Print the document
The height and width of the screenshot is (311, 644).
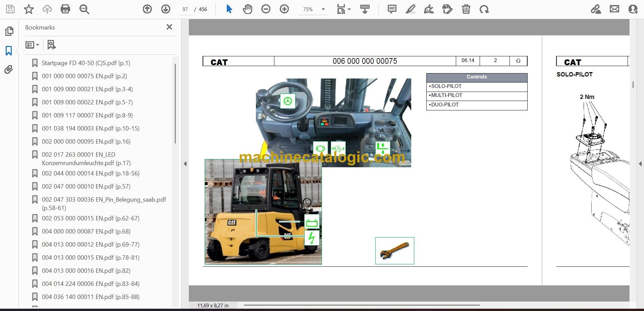(x=65, y=9)
